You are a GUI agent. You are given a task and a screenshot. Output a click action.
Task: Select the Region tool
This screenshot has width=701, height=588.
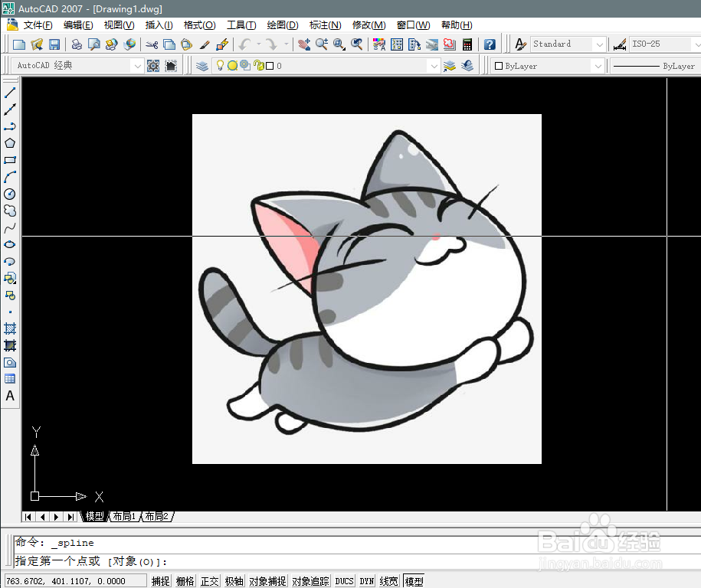[x=10, y=362]
